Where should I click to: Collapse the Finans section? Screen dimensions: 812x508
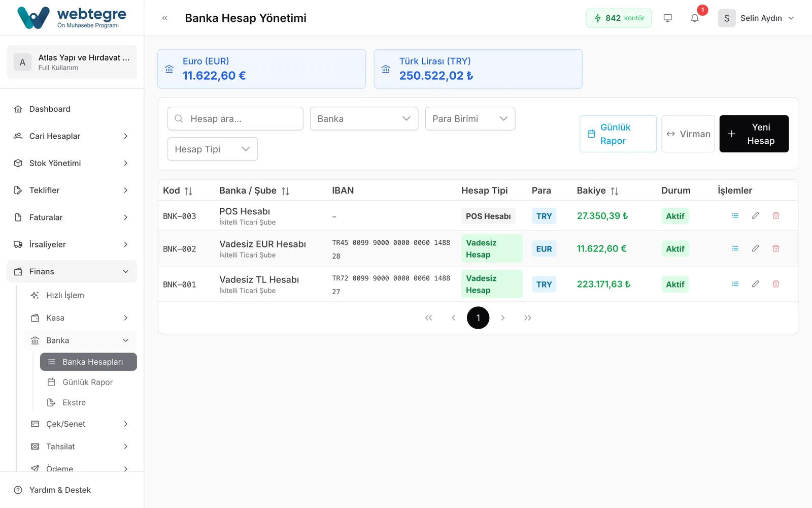coord(72,271)
